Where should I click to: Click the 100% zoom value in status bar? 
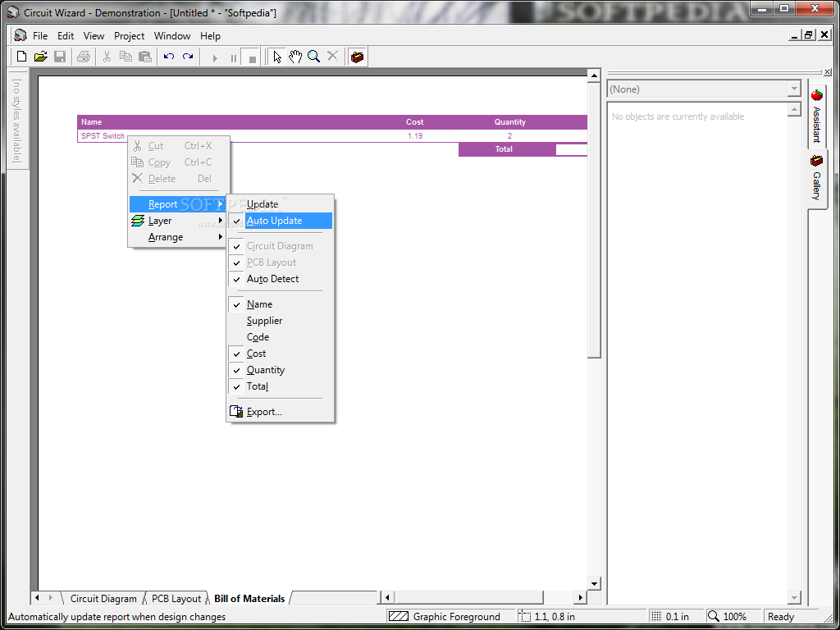pyautogui.click(x=734, y=617)
